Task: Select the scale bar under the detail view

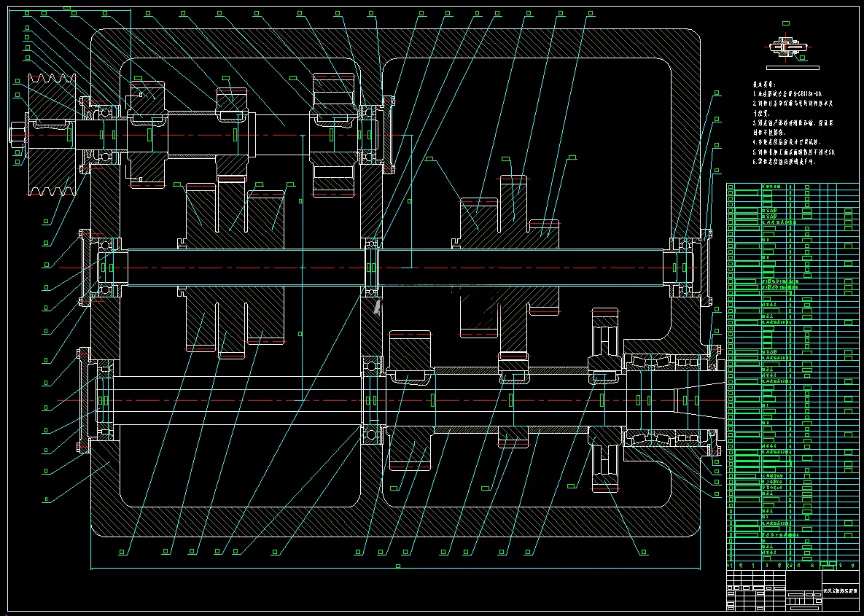Action: click(x=793, y=68)
